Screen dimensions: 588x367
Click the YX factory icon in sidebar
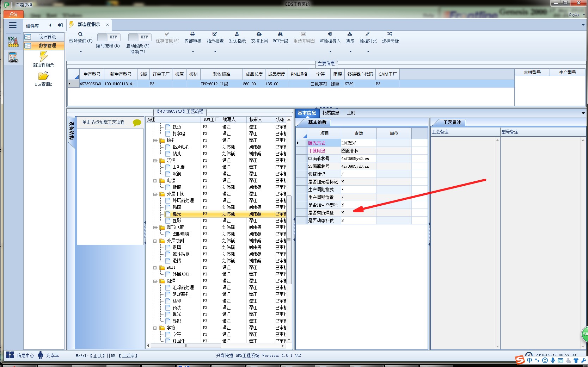coord(13,42)
